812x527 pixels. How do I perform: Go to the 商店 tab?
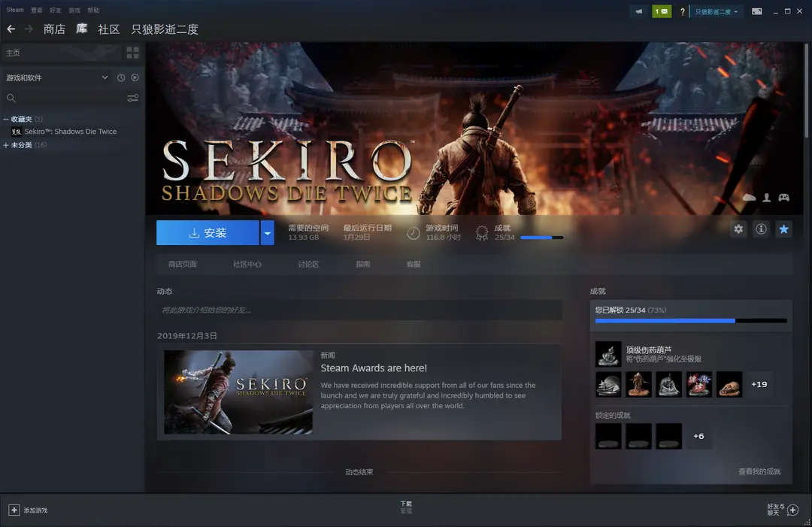click(x=54, y=29)
